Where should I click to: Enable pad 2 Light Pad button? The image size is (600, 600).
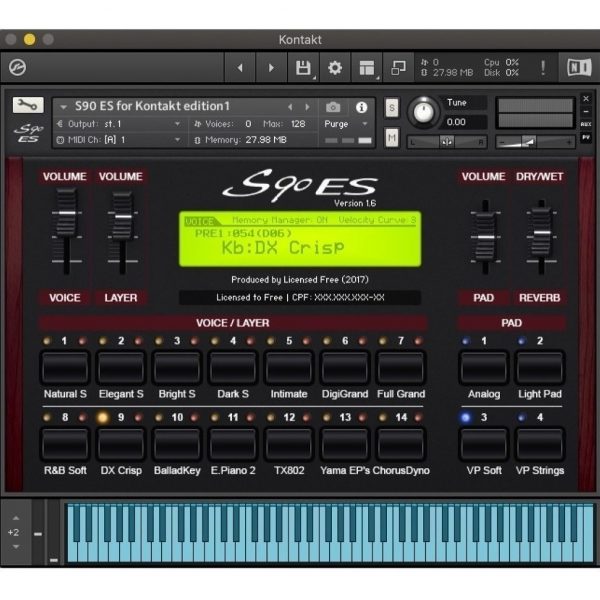540,368
